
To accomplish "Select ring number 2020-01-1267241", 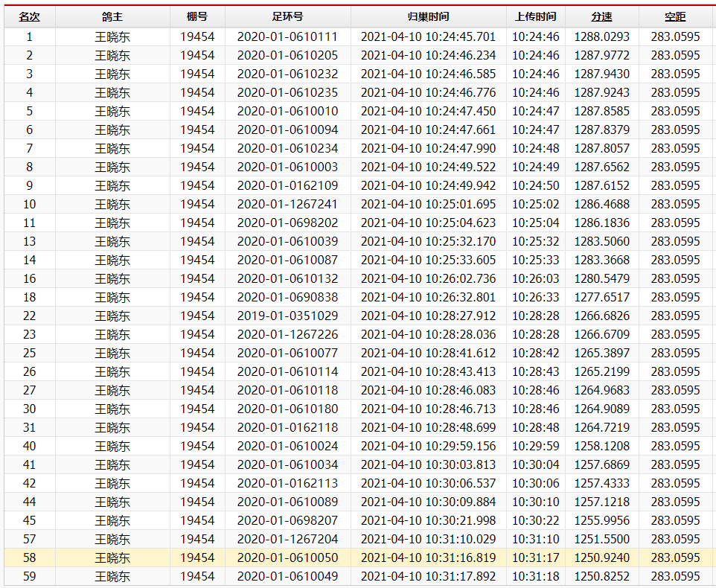I will 287,204.
